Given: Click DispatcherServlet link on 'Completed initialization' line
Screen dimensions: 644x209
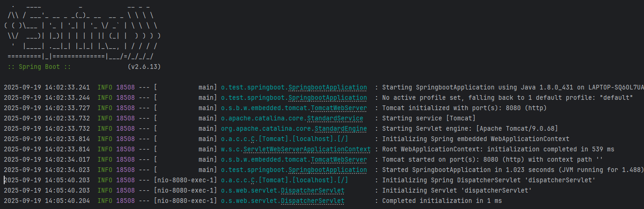Looking at the screenshot, I should click(312, 201).
